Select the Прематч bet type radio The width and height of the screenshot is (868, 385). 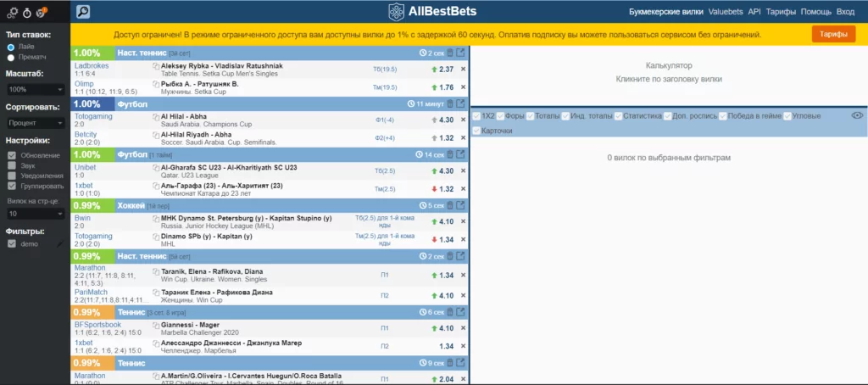click(10, 57)
